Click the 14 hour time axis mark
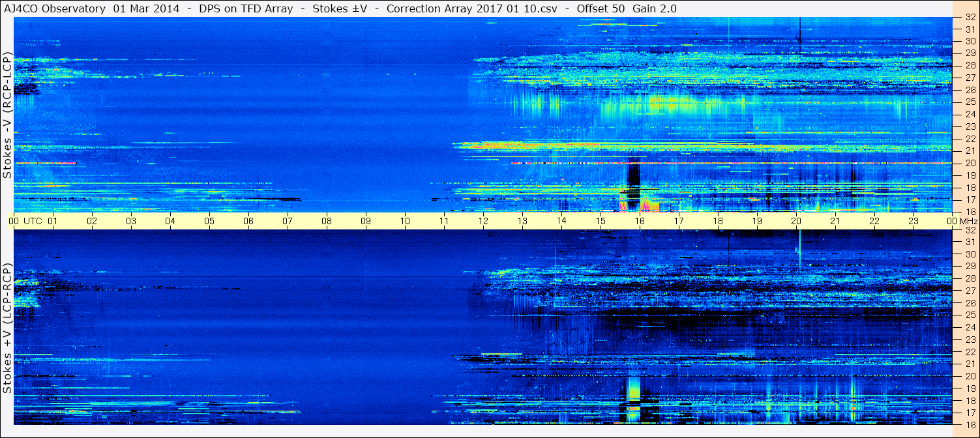980x438 pixels. tap(561, 221)
